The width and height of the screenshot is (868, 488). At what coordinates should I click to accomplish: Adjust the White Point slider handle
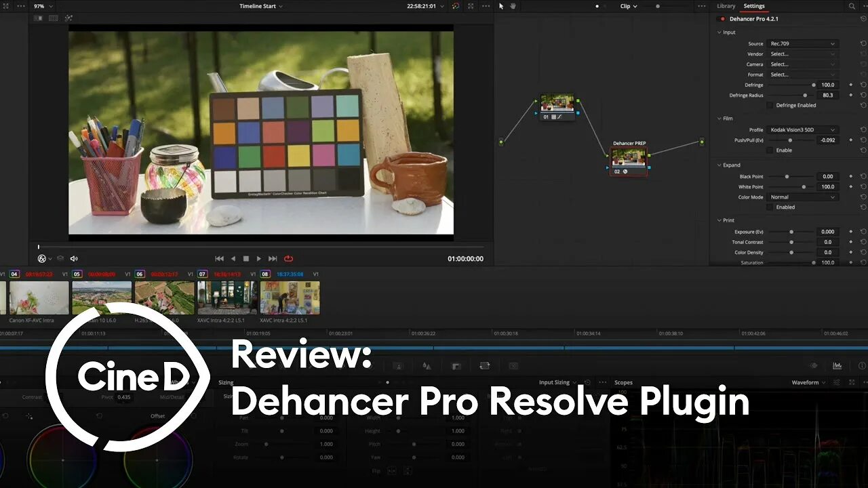pos(804,186)
